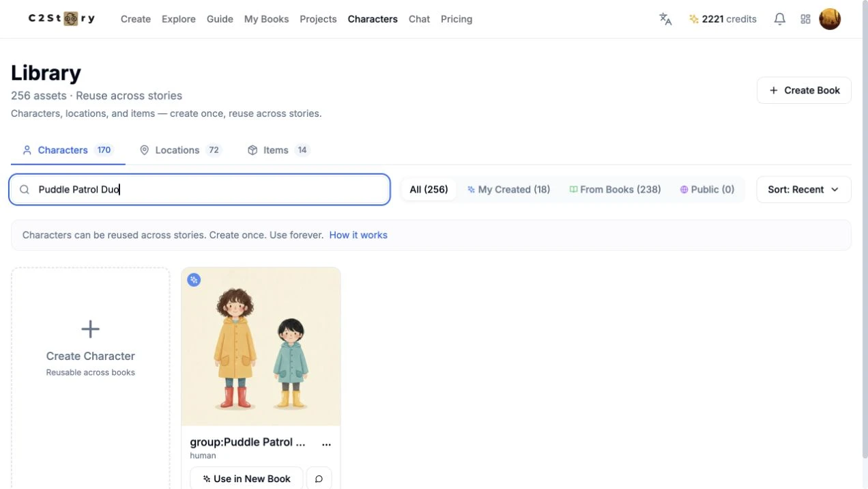
Task: Open the apps grid icon
Action: coord(805,19)
